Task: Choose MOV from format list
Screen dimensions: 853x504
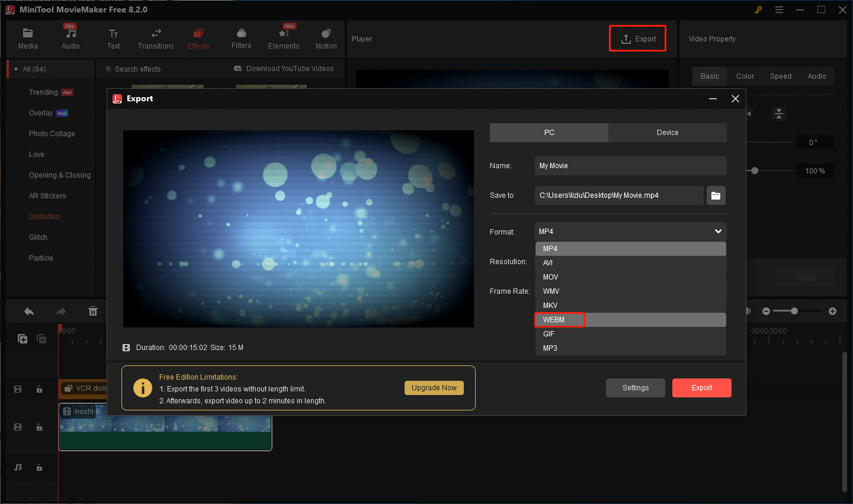Action: [x=630, y=277]
